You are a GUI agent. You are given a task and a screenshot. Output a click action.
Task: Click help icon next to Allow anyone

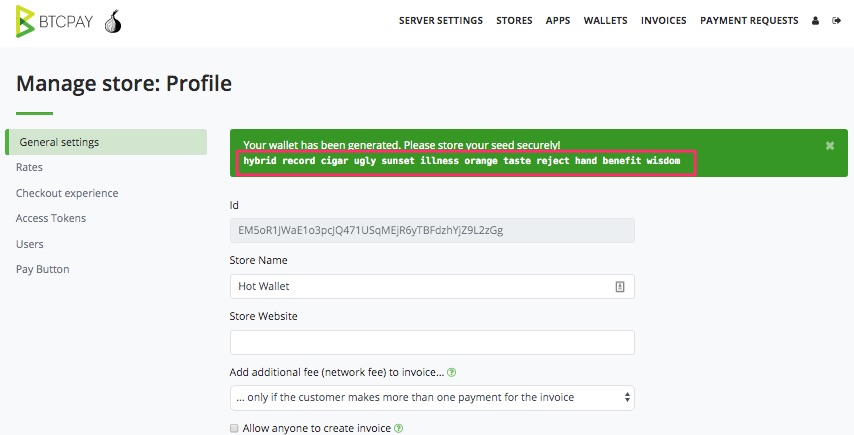coord(398,428)
